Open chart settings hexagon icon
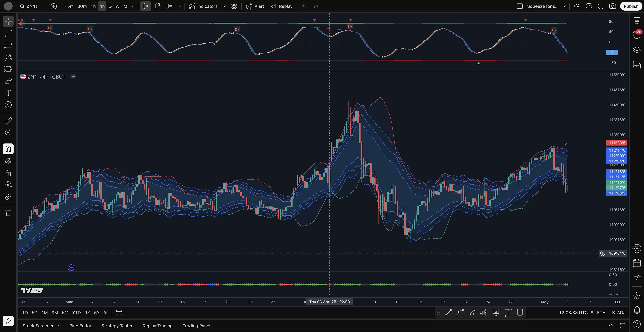The image size is (644, 332). point(589,6)
